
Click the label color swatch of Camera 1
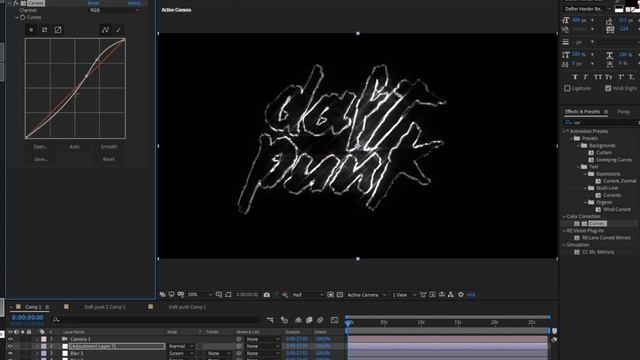[x=44, y=339]
